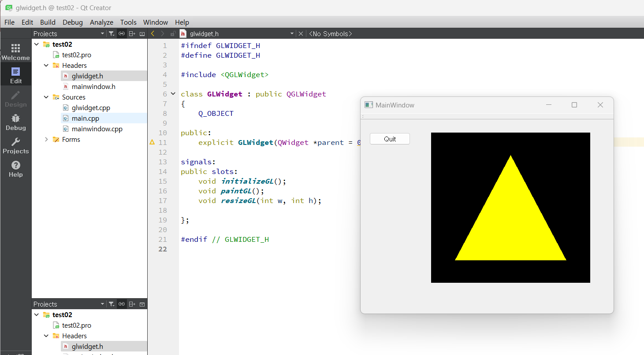
Task: Select main.cpp in Projects tree
Action: pyautogui.click(x=86, y=118)
